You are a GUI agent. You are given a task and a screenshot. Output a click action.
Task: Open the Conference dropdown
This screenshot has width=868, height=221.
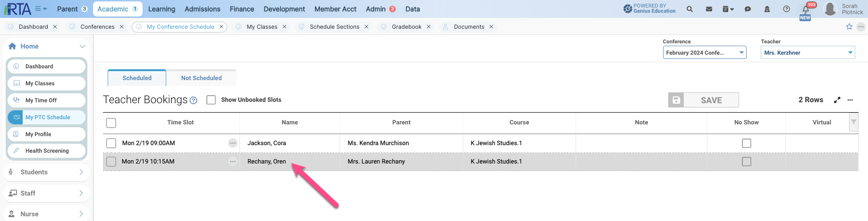click(705, 53)
